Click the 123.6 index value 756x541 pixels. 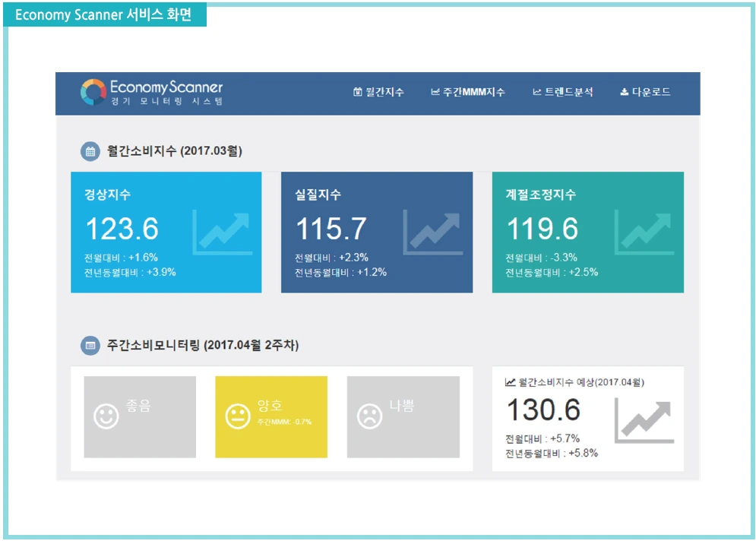point(122,229)
